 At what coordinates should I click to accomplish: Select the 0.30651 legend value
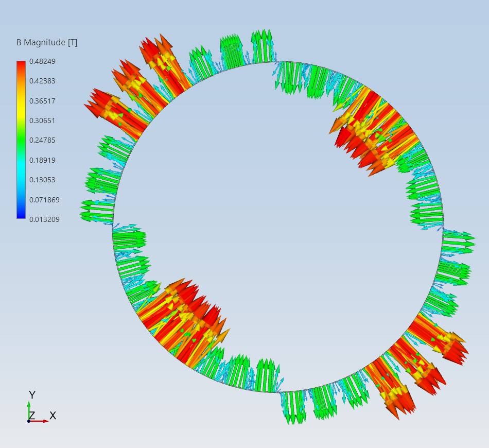click(x=42, y=120)
